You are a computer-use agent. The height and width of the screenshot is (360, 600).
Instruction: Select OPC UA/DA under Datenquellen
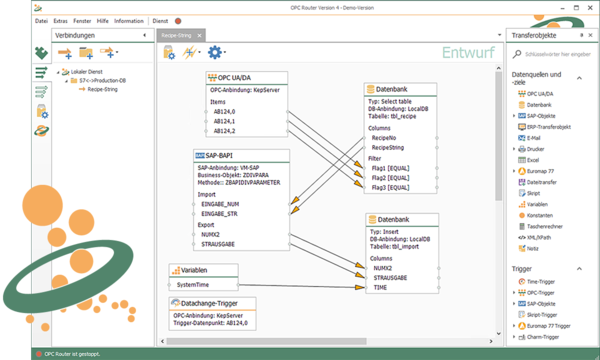click(x=535, y=94)
